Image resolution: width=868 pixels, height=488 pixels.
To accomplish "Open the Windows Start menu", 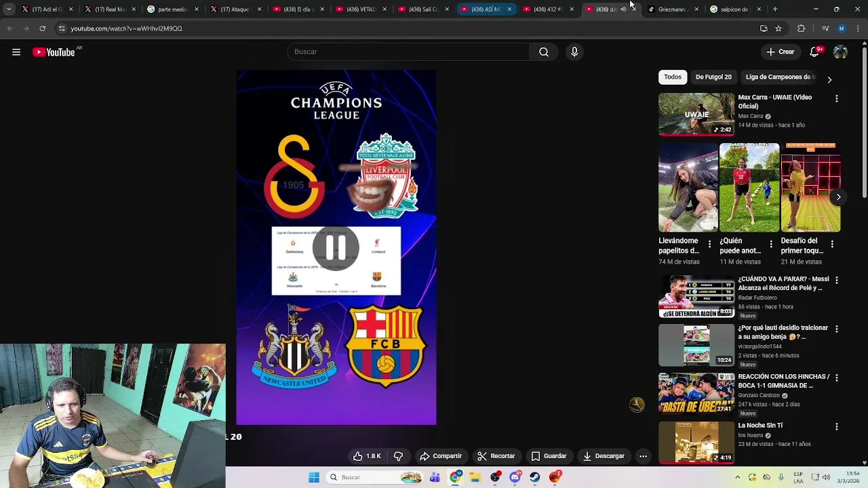I will click(314, 477).
